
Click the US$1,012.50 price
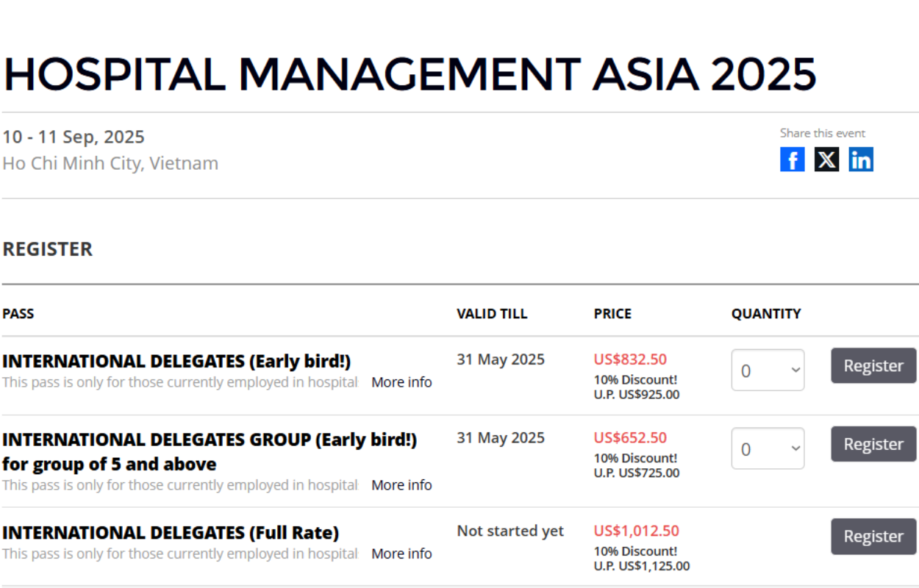637,531
